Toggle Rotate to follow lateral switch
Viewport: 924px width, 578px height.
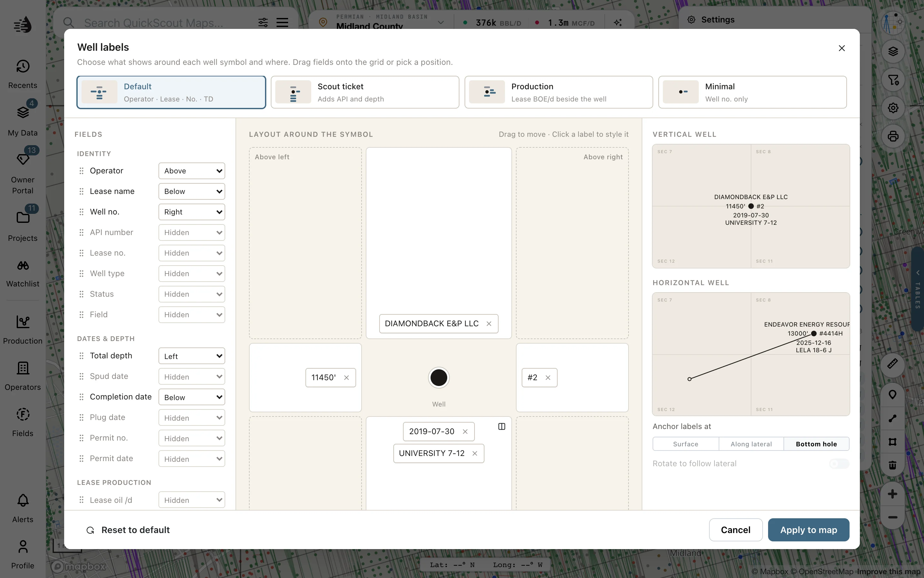(839, 464)
